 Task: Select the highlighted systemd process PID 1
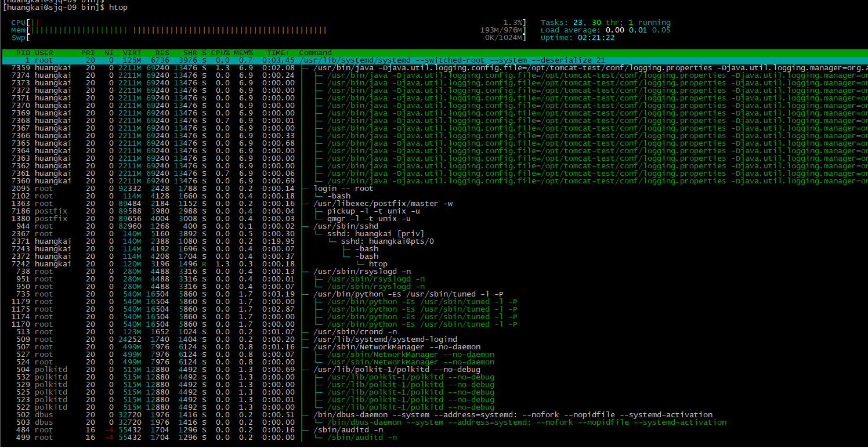point(434,60)
